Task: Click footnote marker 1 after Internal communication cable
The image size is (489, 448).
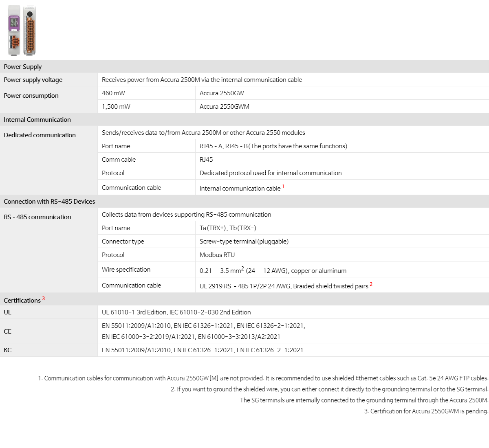Action: click(283, 187)
